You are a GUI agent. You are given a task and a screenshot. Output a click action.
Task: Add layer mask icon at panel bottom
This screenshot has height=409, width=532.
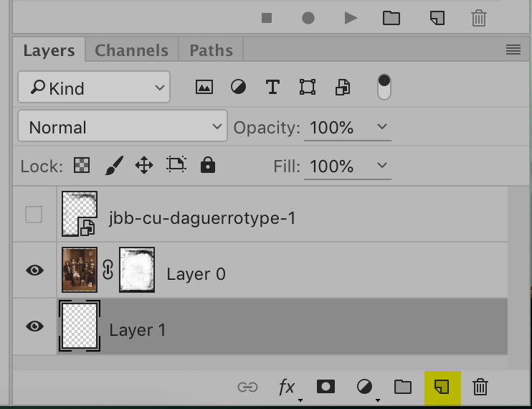326,387
